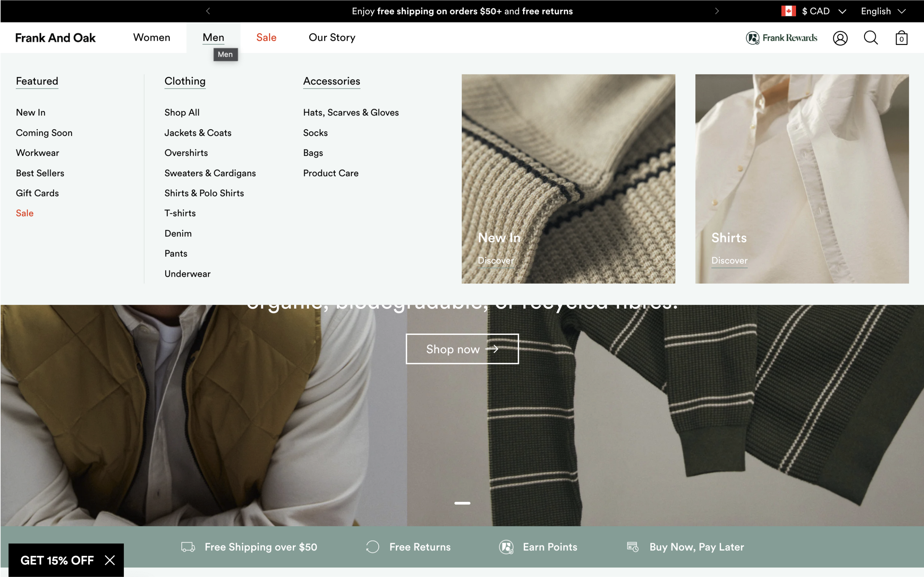This screenshot has height=577, width=924.
Task: Click the Sweaters & Cardigans menu link
Action: click(x=210, y=173)
